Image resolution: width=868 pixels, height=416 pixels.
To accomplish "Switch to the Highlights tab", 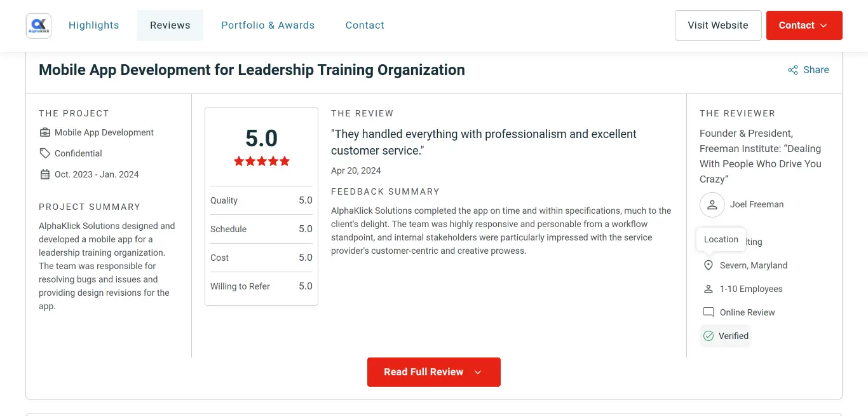I will click(94, 25).
